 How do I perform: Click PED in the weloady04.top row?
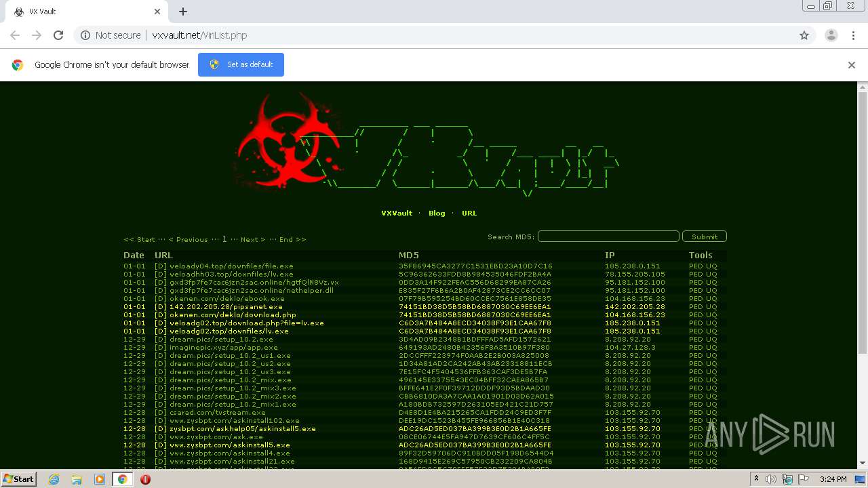(696, 266)
